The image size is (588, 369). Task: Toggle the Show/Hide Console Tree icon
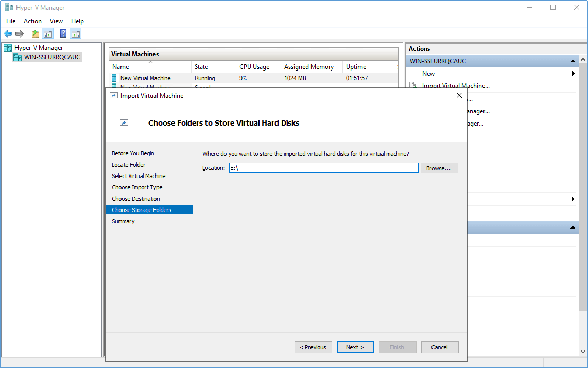click(47, 34)
